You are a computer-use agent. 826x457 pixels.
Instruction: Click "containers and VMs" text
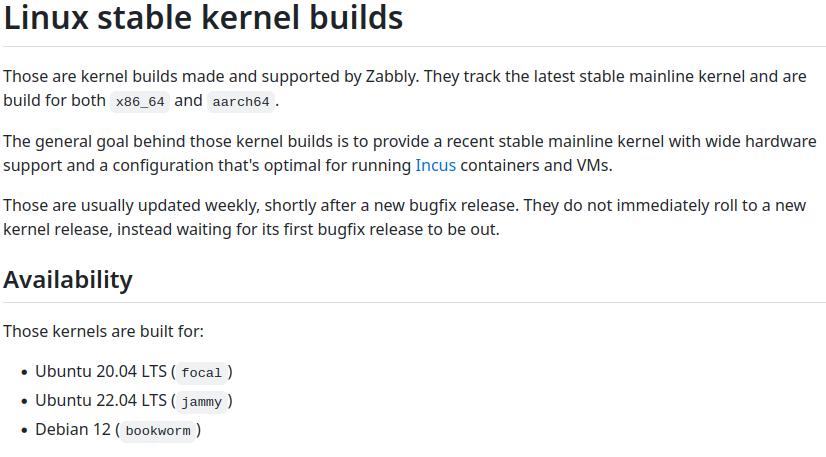click(536, 165)
